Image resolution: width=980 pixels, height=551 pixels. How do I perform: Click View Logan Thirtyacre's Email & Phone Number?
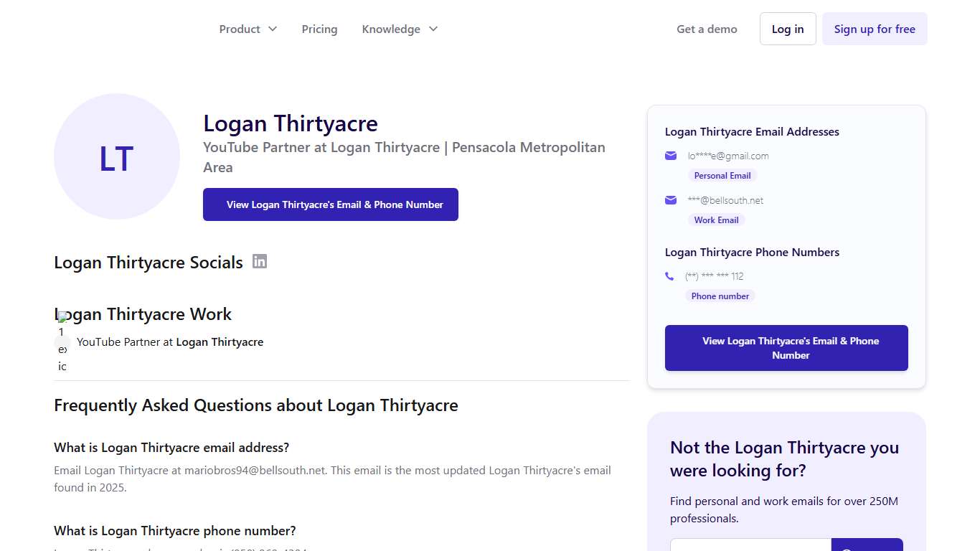point(331,204)
